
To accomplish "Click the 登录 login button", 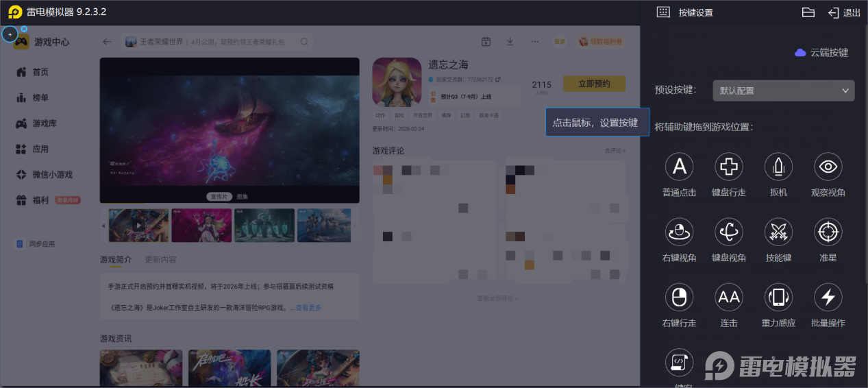I will [560, 42].
